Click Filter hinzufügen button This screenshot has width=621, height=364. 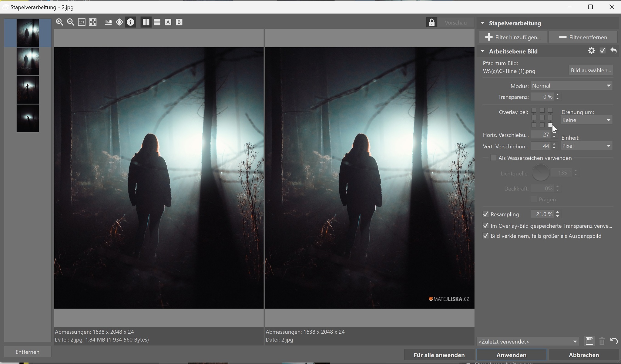click(x=513, y=37)
